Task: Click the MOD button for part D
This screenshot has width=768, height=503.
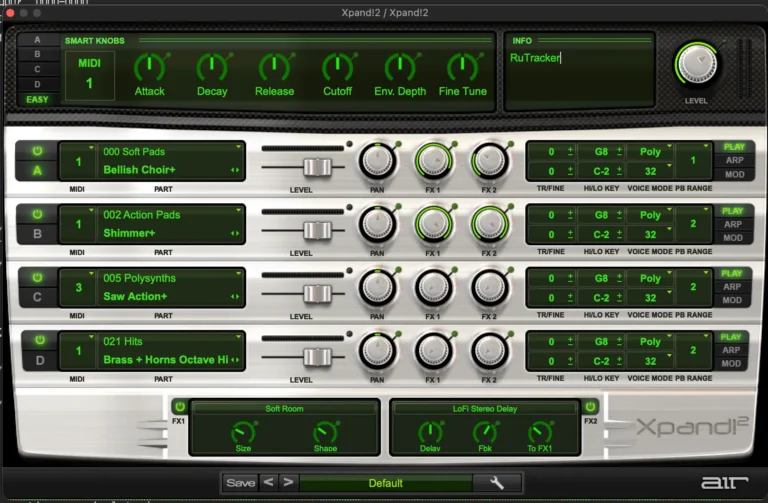Action: [x=732, y=364]
